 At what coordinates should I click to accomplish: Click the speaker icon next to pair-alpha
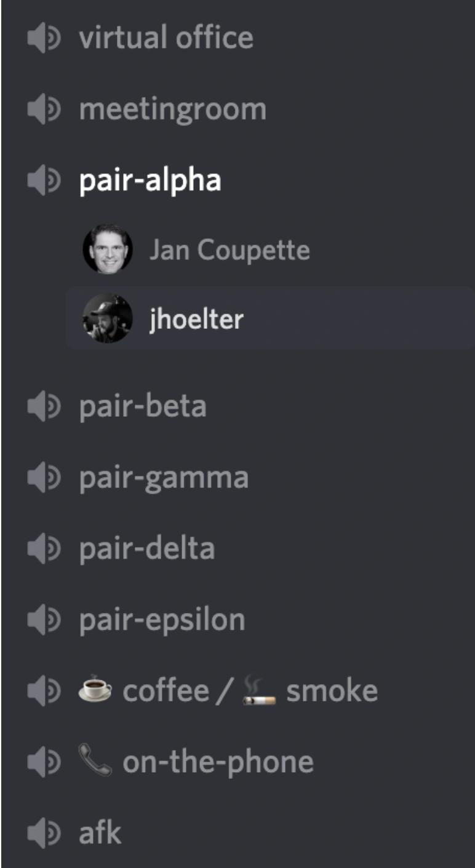coord(44,181)
